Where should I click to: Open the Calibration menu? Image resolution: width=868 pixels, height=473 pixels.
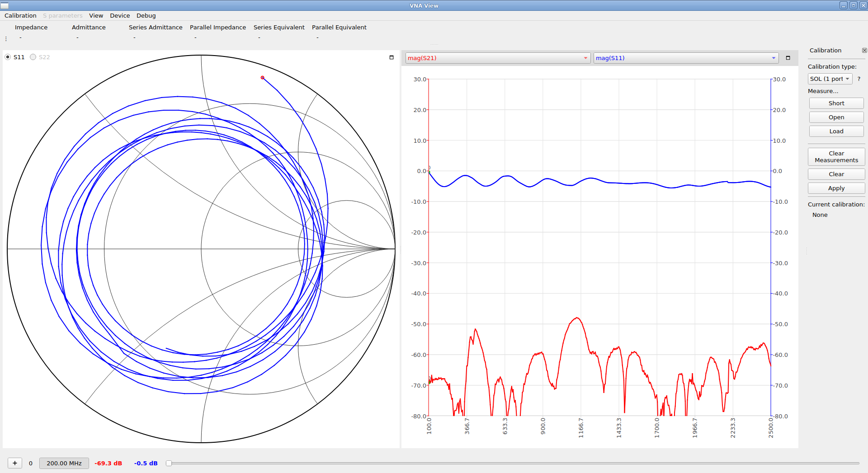point(20,15)
